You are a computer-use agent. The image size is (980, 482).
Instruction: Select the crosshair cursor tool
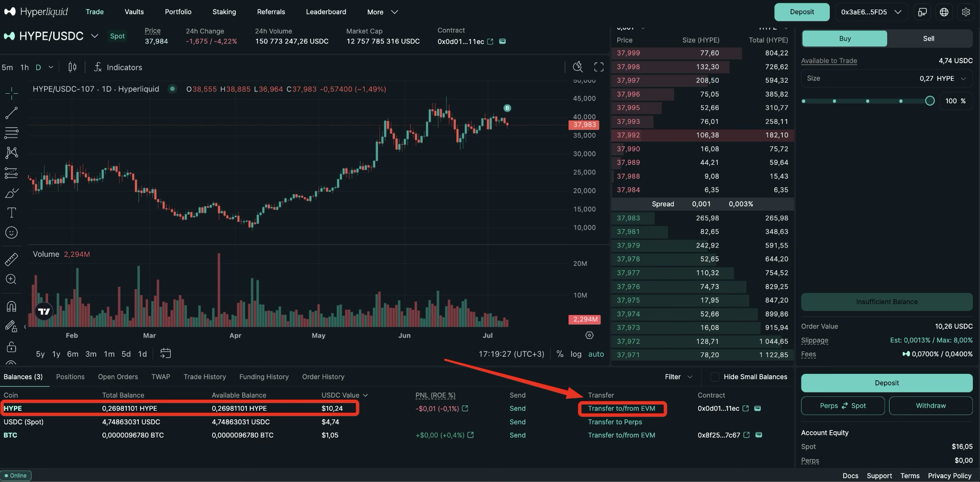[x=11, y=93]
